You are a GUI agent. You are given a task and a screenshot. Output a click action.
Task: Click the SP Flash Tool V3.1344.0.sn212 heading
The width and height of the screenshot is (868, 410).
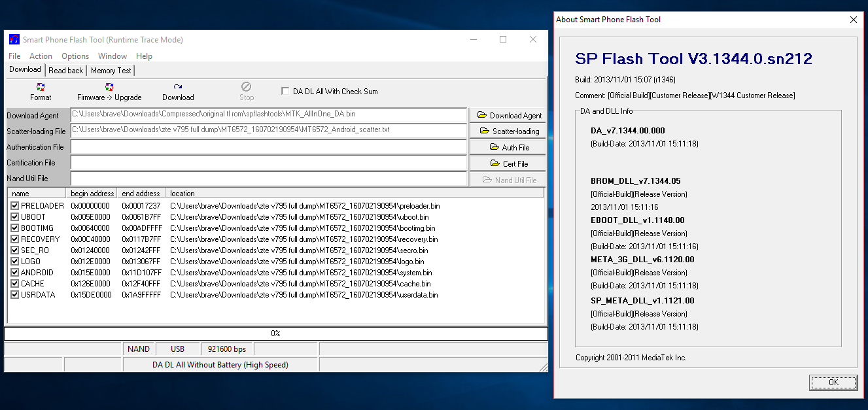[693, 59]
